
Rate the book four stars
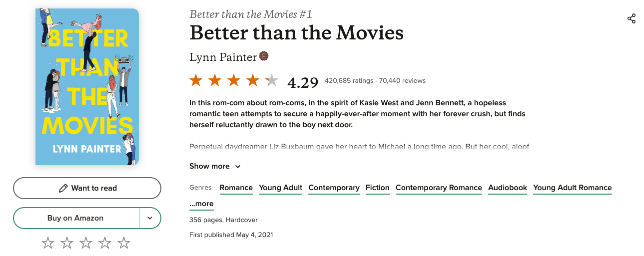click(x=105, y=243)
